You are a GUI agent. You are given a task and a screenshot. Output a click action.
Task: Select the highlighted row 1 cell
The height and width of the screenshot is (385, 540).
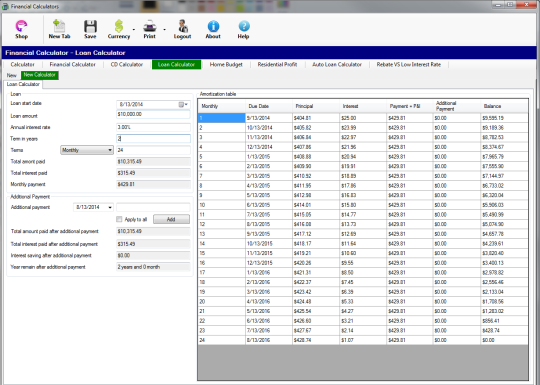222,118
